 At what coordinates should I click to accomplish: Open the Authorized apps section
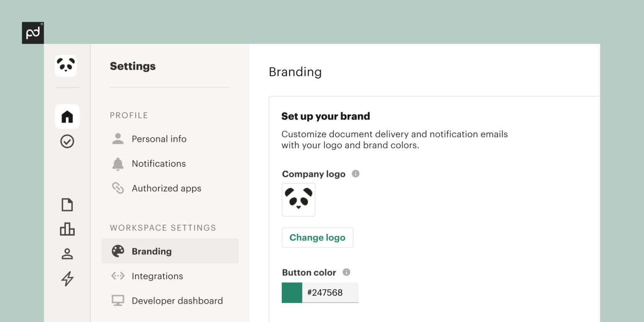point(166,188)
